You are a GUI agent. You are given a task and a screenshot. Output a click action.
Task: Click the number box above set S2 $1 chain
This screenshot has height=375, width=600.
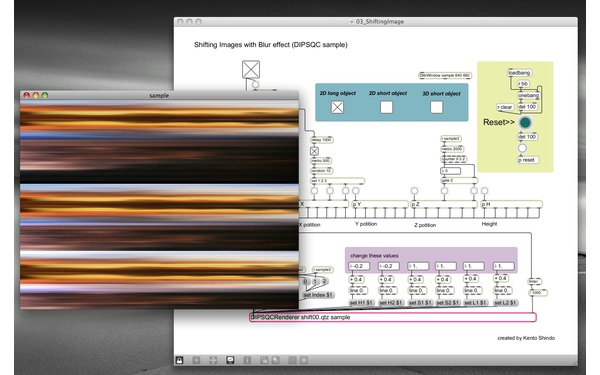coord(446,266)
